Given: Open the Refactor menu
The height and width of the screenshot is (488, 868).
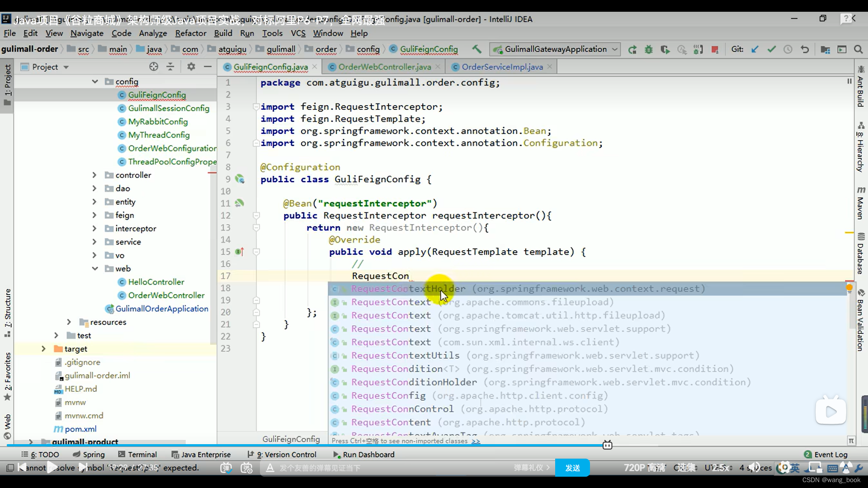Looking at the screenshot, I should 191,33.
